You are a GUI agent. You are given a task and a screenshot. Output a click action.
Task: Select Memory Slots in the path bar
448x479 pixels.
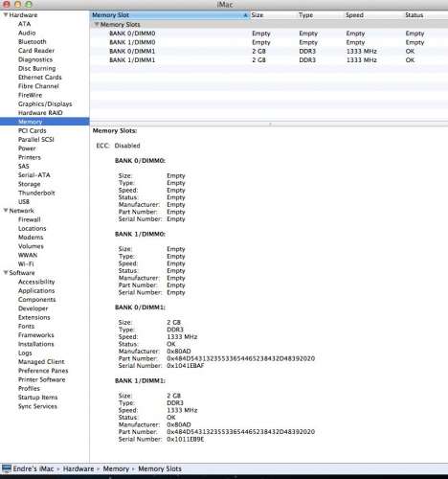[x=160, y=468]
